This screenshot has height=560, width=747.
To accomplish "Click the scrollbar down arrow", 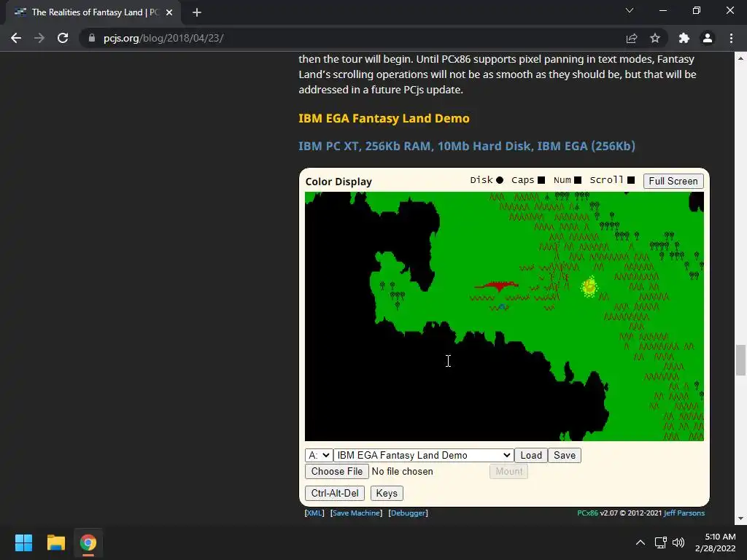I will [740, 518].
